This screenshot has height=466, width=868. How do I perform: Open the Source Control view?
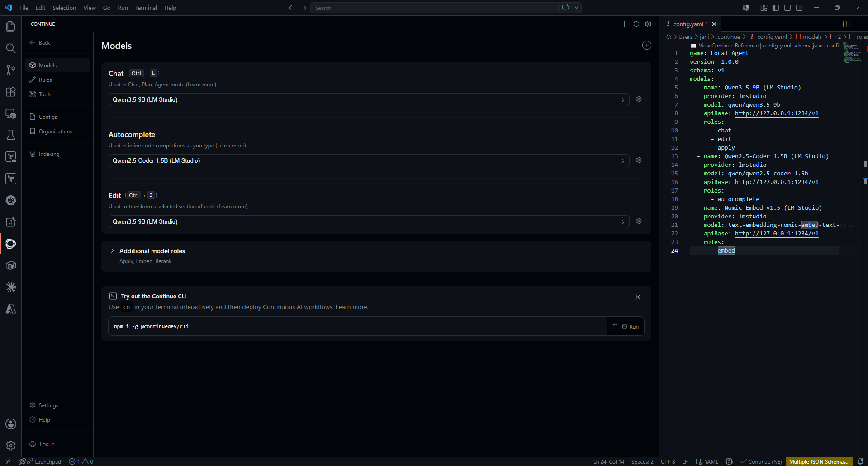click(10, 70)
